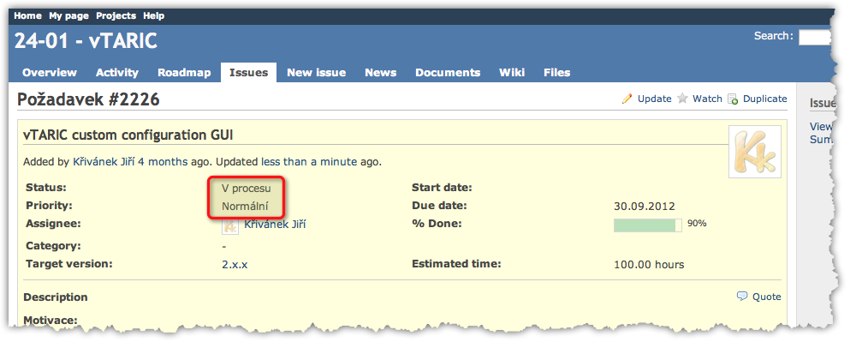Switch to the News tab
868x348 pixels.
point(380,73)
